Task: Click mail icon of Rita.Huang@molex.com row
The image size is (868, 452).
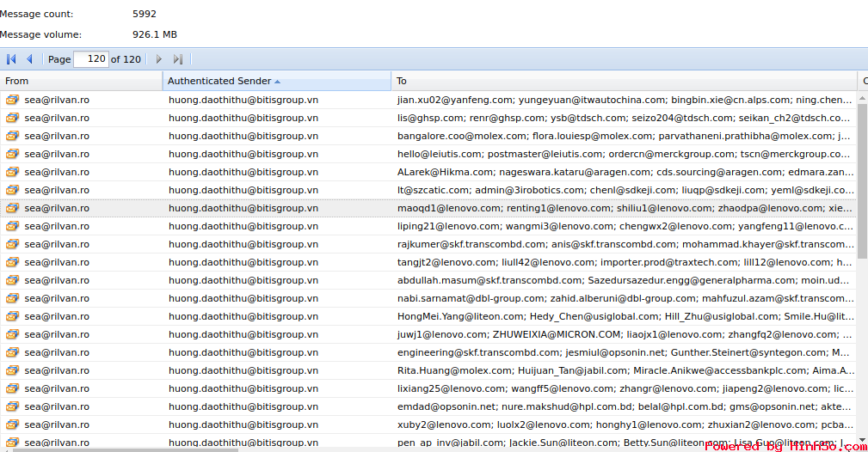Action: pos(12,370)
